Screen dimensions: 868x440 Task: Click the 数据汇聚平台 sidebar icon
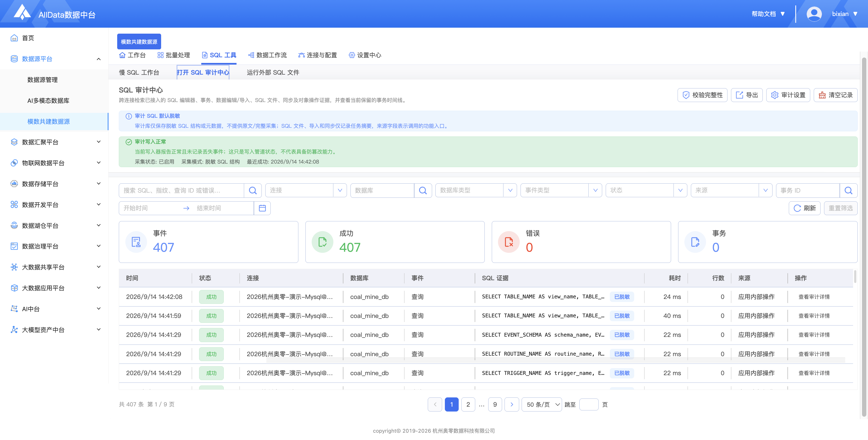[x=14, y=142]
